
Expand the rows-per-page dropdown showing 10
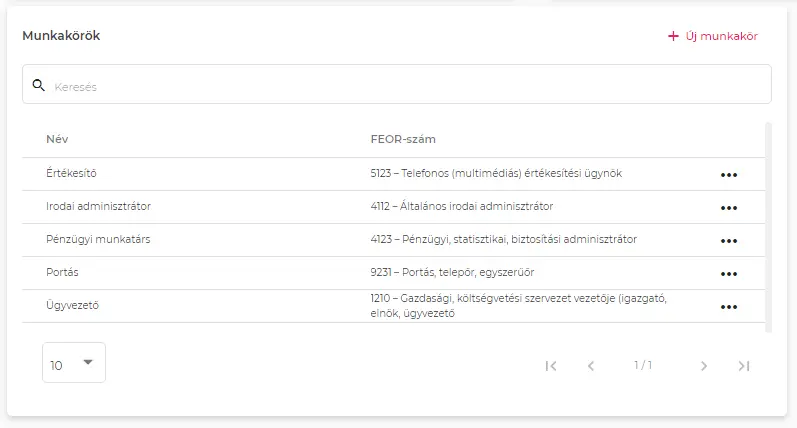pos(73,363)
